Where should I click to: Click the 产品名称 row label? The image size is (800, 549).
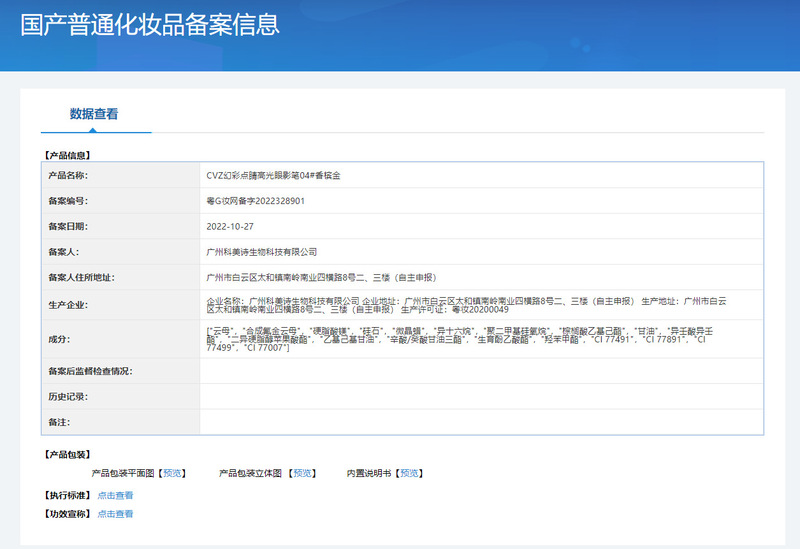(x=68, y=175)
